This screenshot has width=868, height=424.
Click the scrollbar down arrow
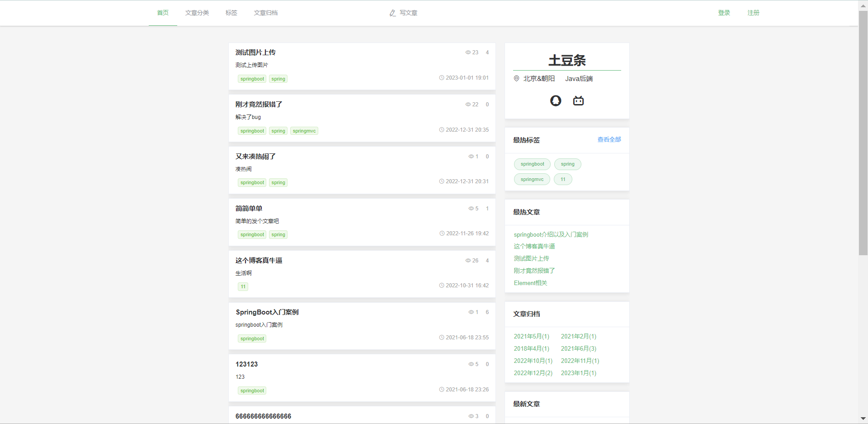863,419
